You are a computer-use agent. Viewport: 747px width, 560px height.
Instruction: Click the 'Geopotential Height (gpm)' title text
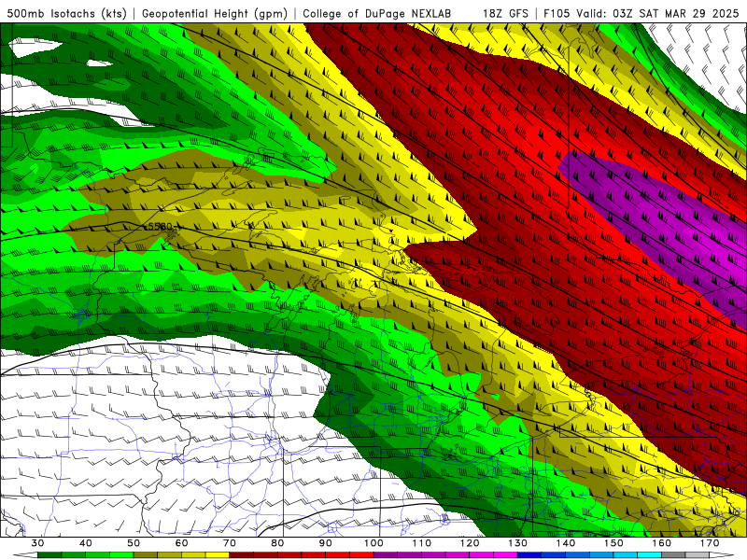click(x=215, y=13)
